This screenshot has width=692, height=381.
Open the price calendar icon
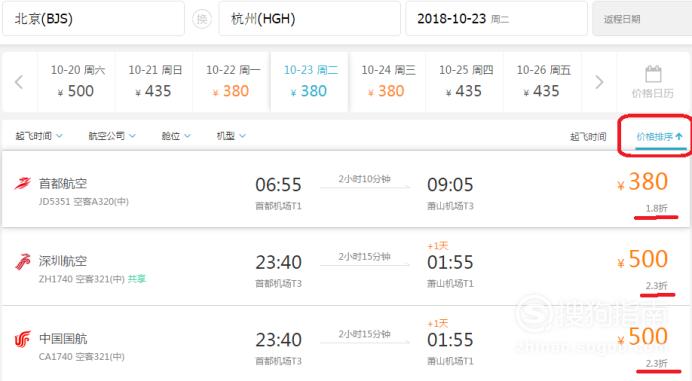[x=653, y=74]
